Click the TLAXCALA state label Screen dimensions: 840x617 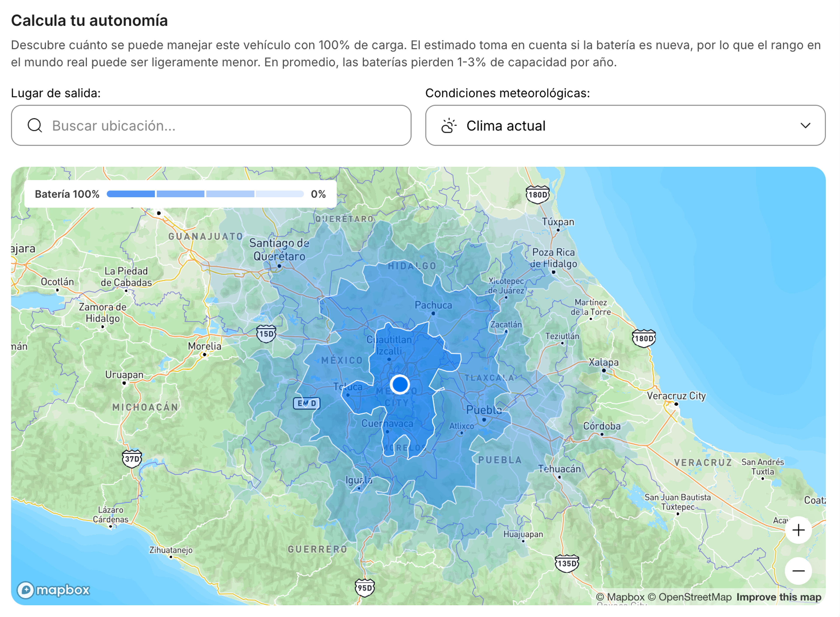pyautogui.click(x=489, y=378)
